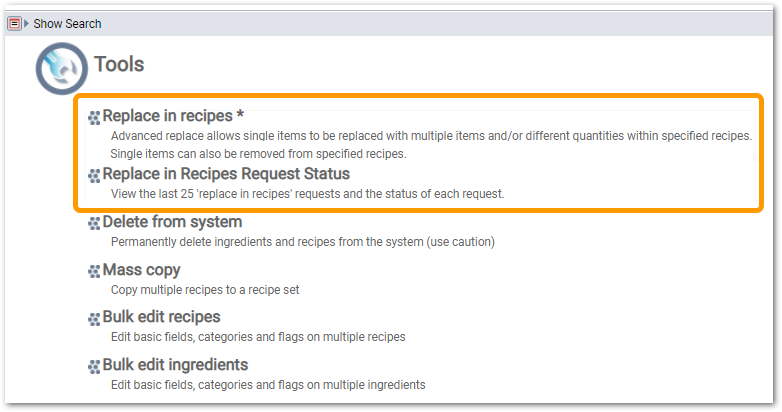Click the icon beside Replace in recipes

click(x=94, y=118)
